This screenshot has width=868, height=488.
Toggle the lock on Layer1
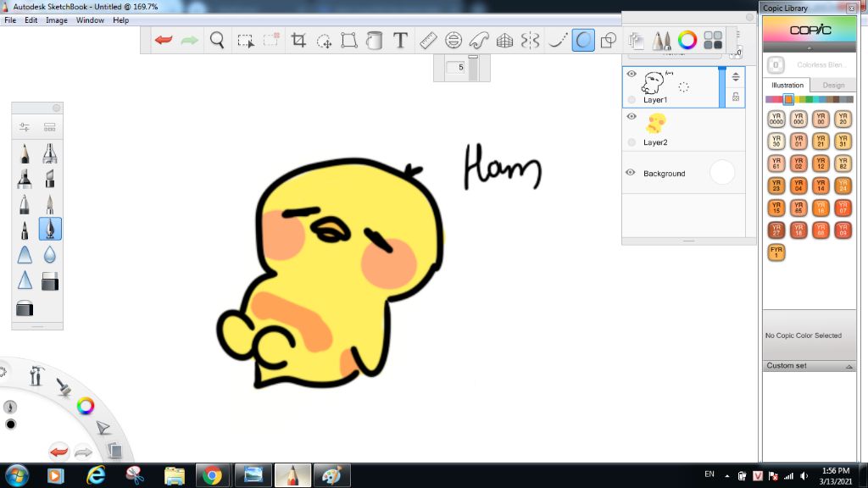[x=736, y=97]
